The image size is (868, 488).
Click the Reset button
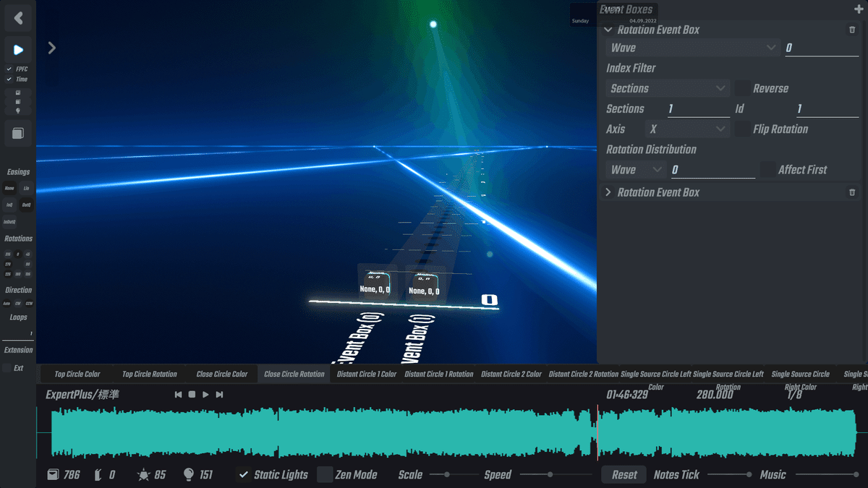point(624,475)
